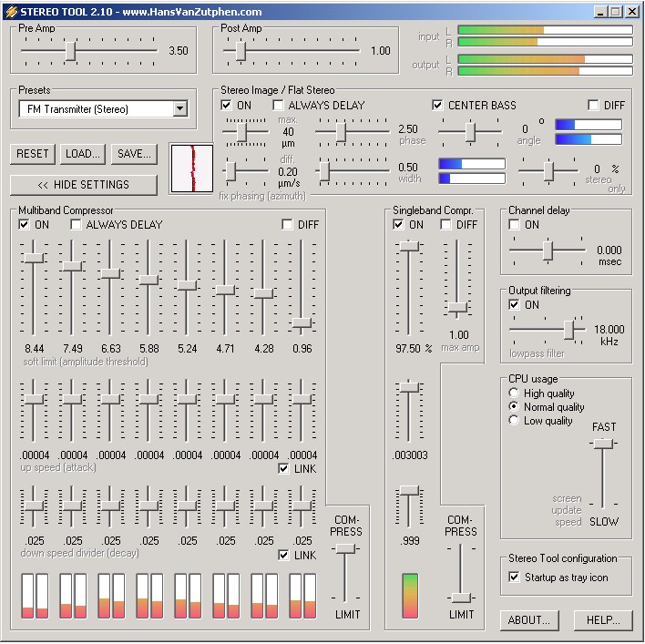This screenshot has width=645, height=644.
Task: Click the 0.50 width slider thumb
Action: pos(324,171)
